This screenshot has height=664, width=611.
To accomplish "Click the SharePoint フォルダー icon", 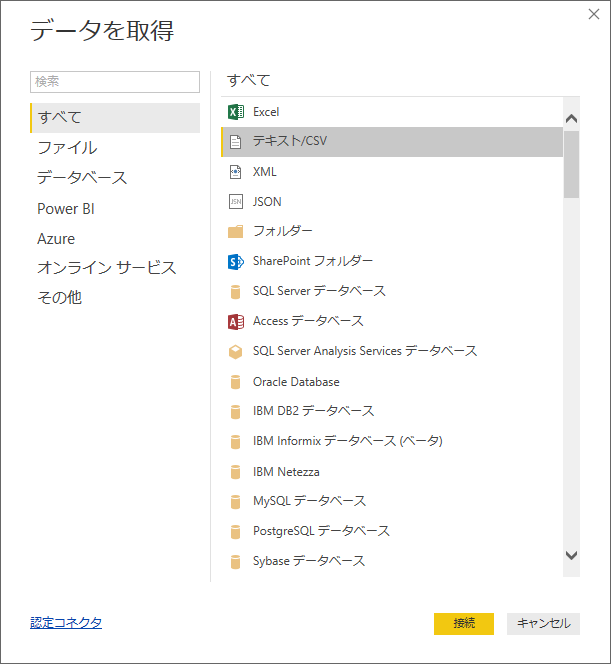I will coord(236,262).
